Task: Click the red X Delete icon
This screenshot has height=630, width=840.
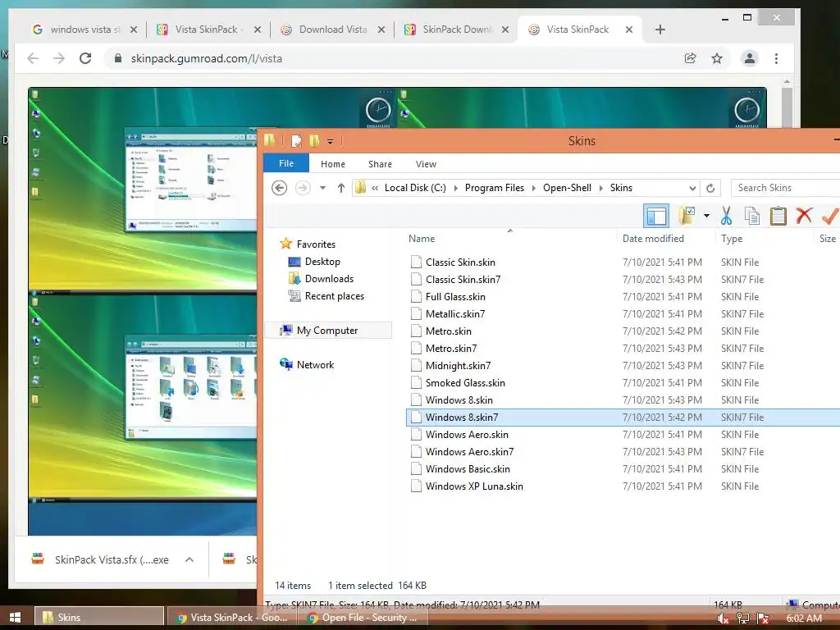Action: coord(804,216)
